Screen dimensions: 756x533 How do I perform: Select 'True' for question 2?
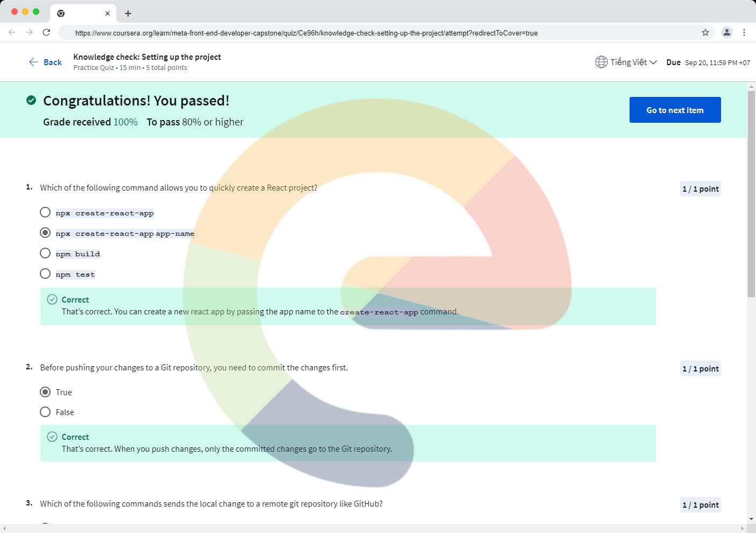click(x=45, y=392)
